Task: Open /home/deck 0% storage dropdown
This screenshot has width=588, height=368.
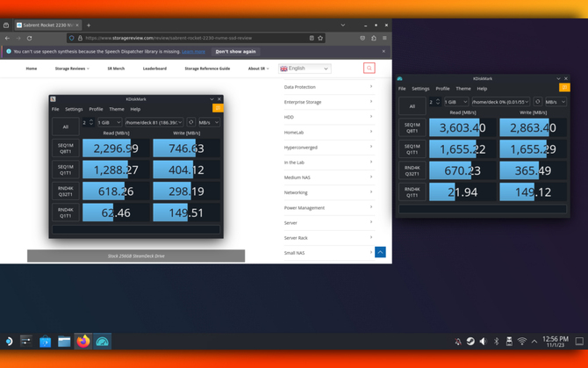Action: coord(500,102)
